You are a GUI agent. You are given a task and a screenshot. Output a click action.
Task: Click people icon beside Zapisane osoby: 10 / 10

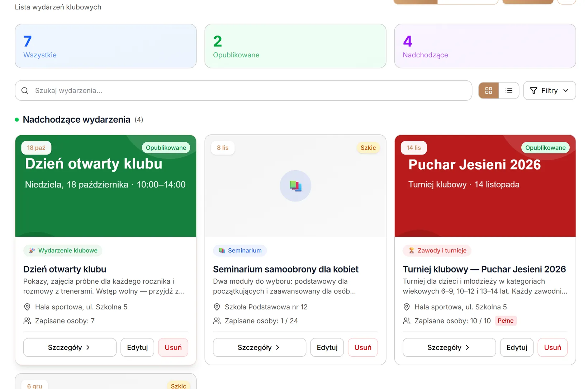(406, 321)
